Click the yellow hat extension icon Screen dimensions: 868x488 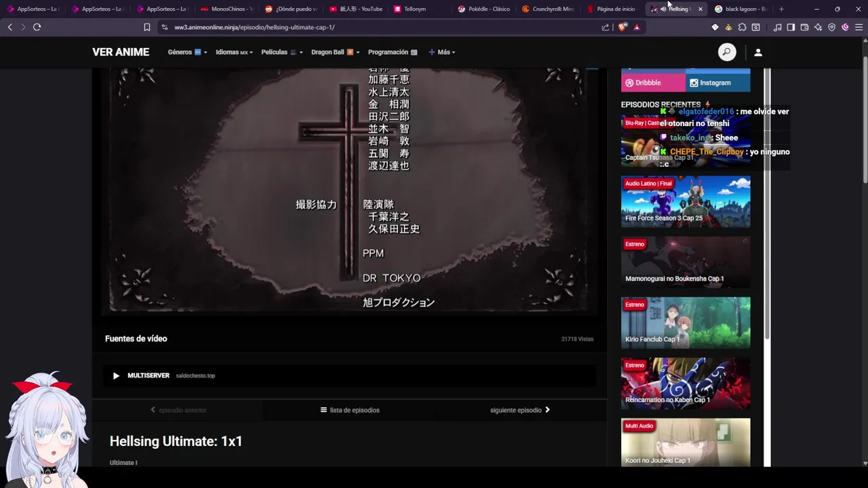tap(728, 27)
